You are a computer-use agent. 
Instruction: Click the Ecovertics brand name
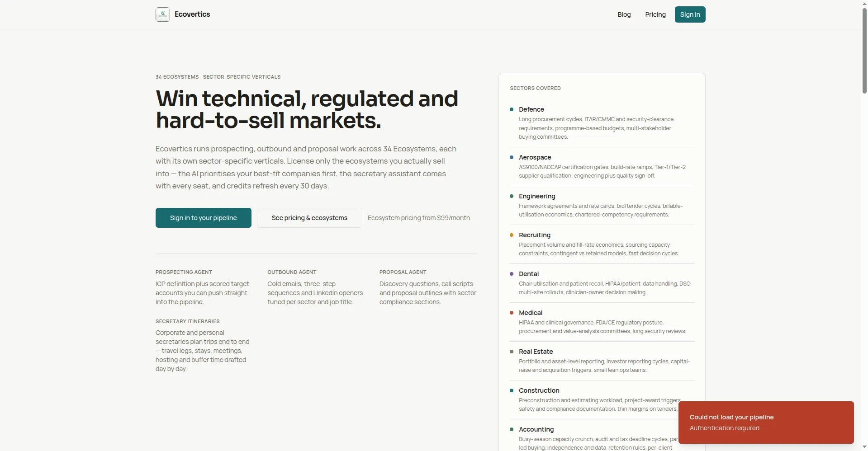click(192, 14)
